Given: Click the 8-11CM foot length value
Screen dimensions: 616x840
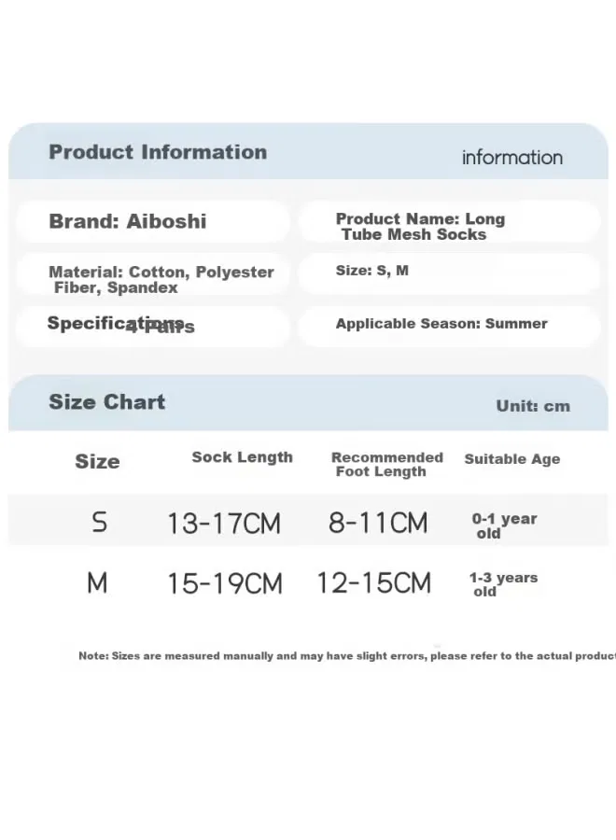Looking at the screenshot, I should (x=378, y=523).
